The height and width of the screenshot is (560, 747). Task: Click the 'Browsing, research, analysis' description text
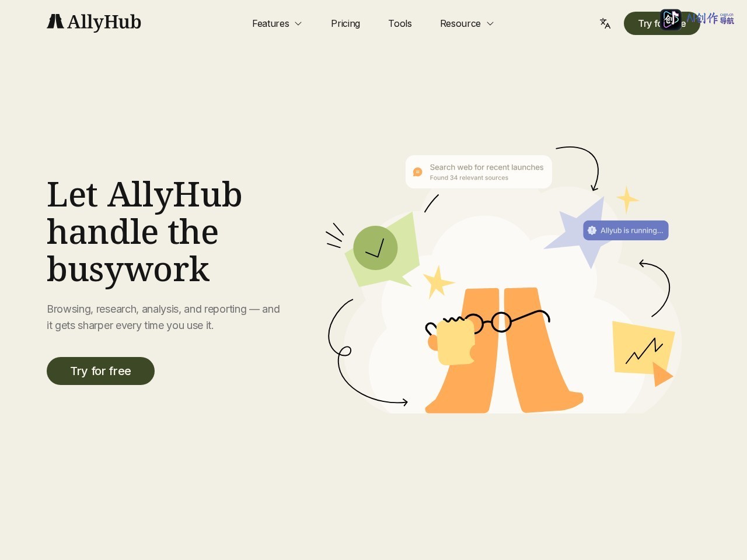coord(163,317)
